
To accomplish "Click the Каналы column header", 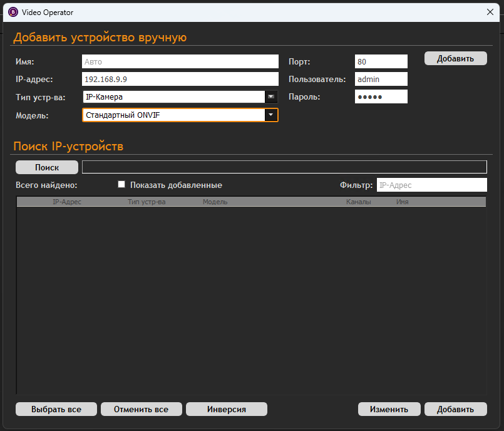I will point(358,202).
